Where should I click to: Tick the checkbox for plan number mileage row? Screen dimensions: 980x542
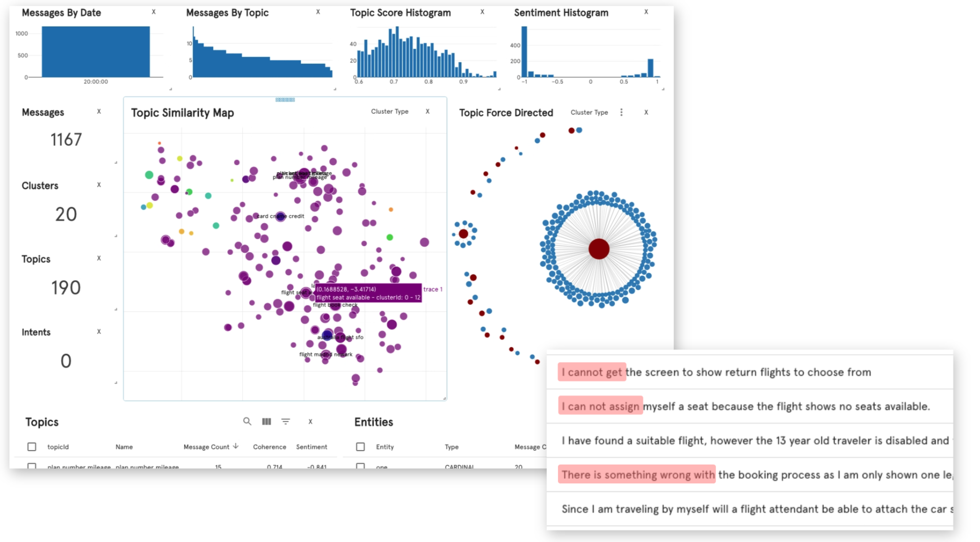[32, 466]
